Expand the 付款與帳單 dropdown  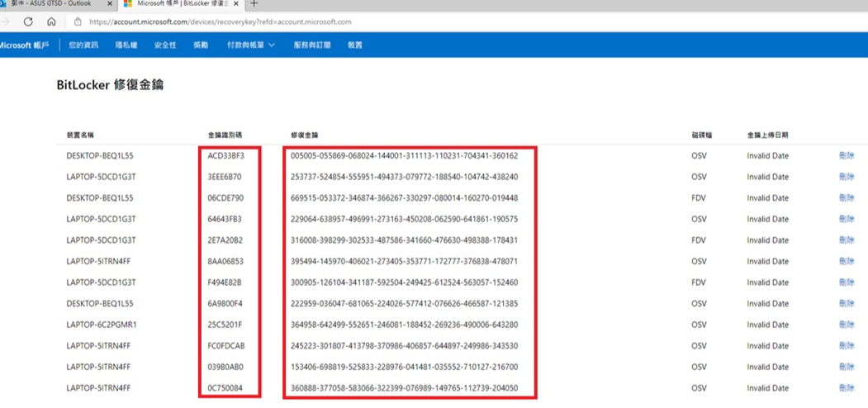coord(251,45)
